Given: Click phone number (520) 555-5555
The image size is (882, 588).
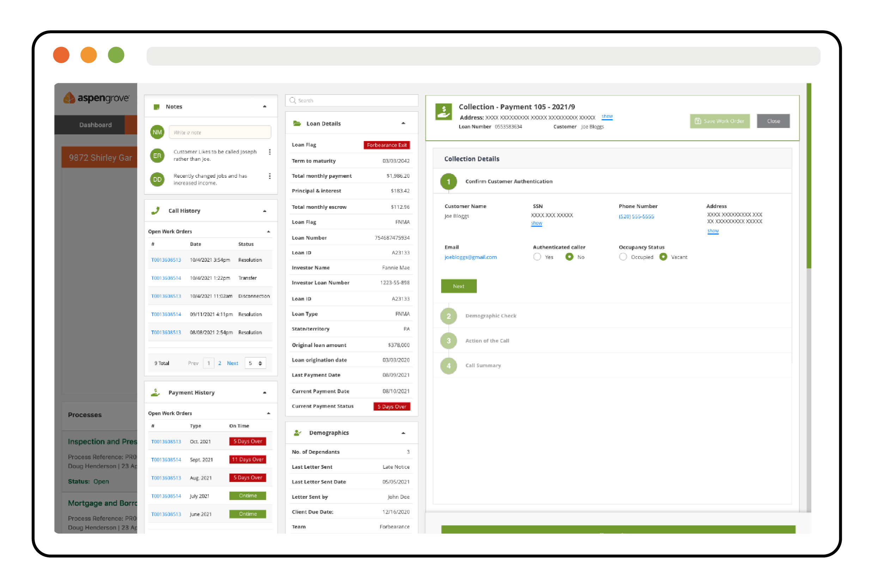Looking at the screenshot, I should point(636,216).
